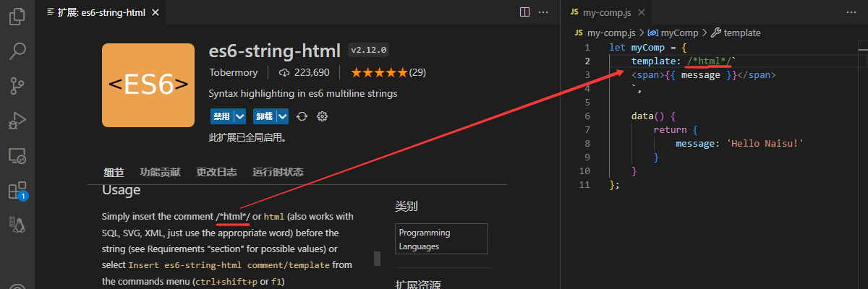Viewport: 868px width, 289px height.
Task: Open the Remote Explorer icon
Action: [17, 155]
